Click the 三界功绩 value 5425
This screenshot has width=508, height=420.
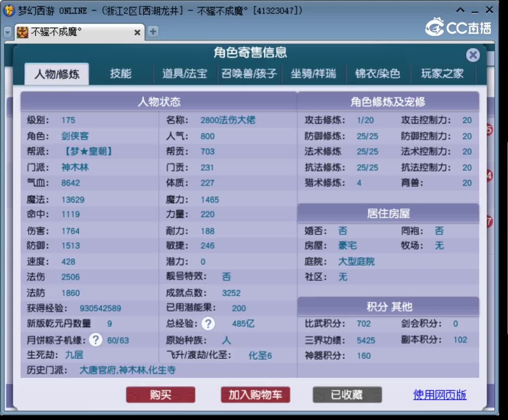pos(366,340)
